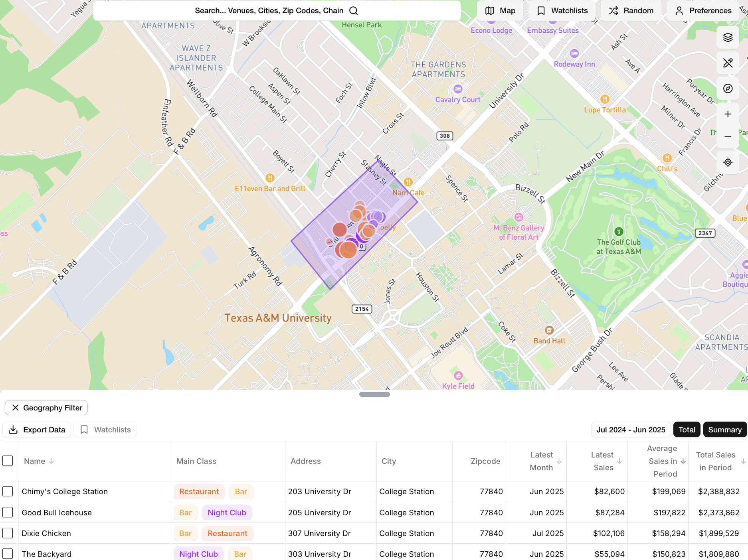Screen dimensions: 748x560
Task: Click the locate-me crosshair icon
Action: coord(728,162)
